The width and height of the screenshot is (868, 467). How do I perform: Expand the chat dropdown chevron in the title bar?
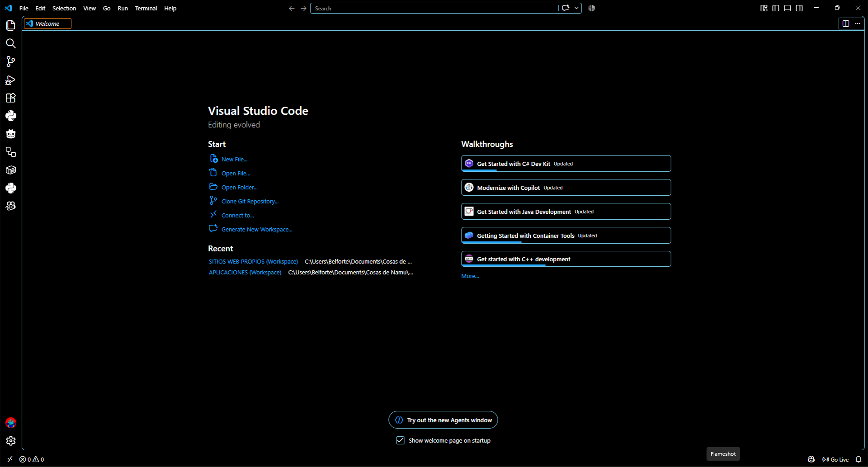click(576, 8)
